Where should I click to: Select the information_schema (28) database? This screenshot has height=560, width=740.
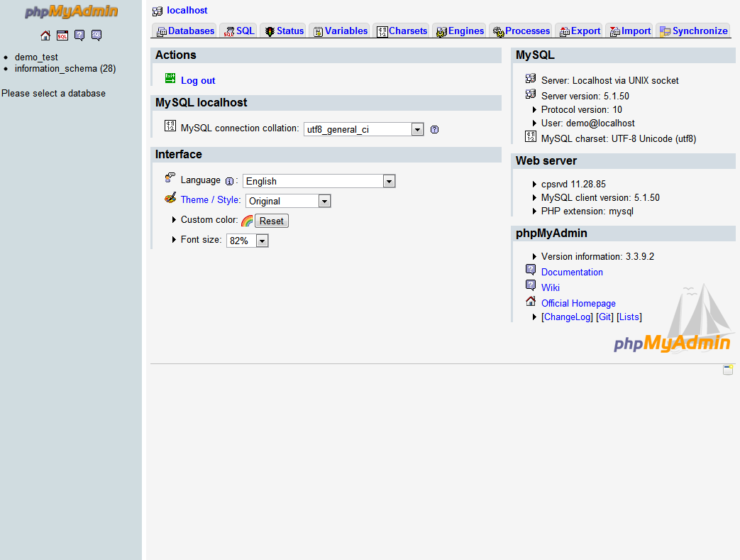coord(65,68)
